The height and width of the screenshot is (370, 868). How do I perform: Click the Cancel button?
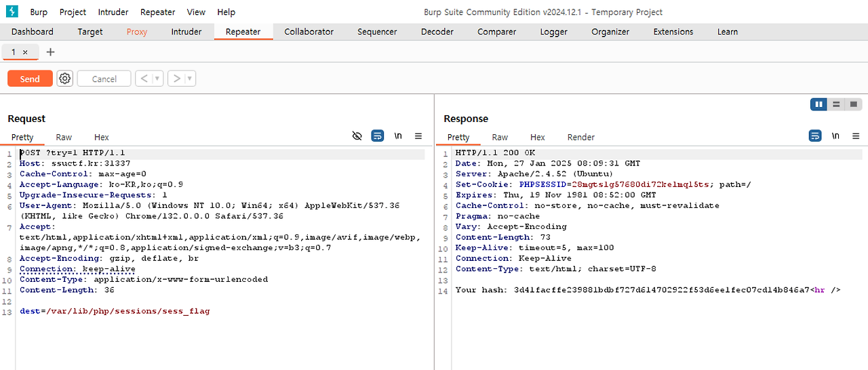(x=104, y=79)
